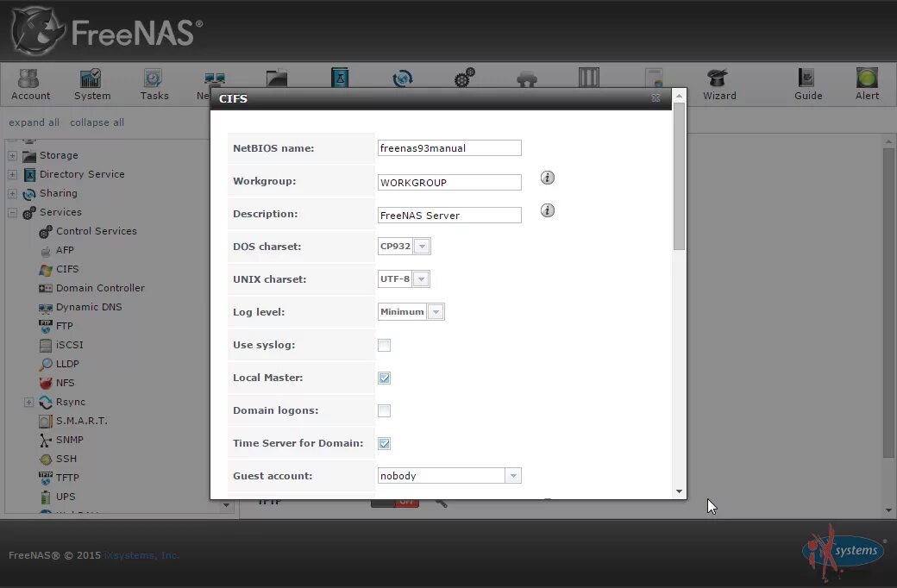Click the main page scrollbar thumb
Image resolution: width=897 pixels, height=588 pixels.
click(x=888, y=303)
